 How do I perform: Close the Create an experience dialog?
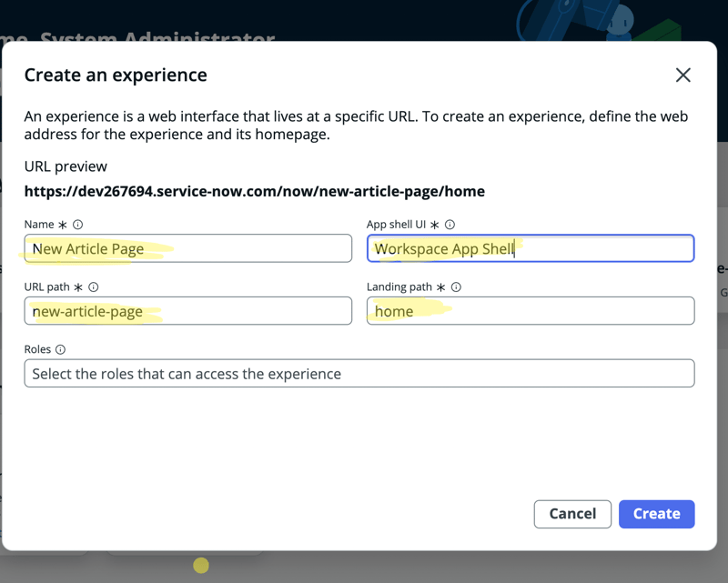683,75
